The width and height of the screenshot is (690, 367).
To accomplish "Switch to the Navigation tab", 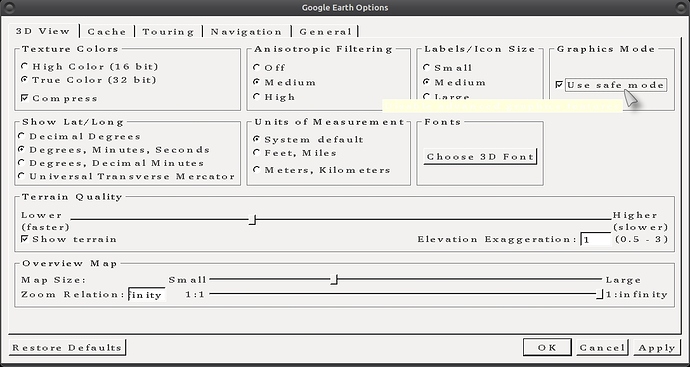I will 246,32.
